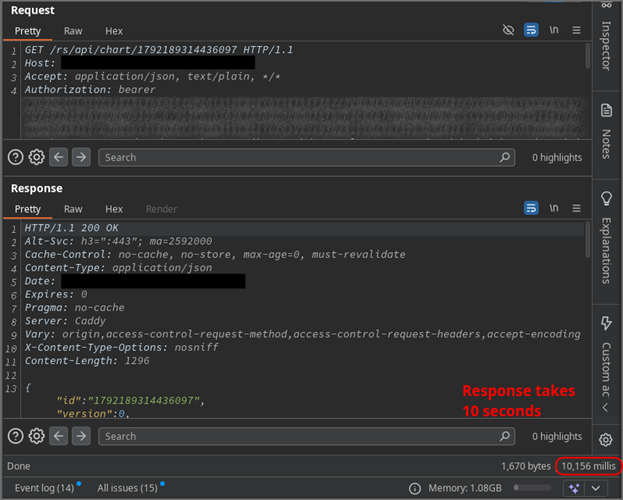Go to previous match in Response search
Screen dimensions: 623x500
click(59, 436)
